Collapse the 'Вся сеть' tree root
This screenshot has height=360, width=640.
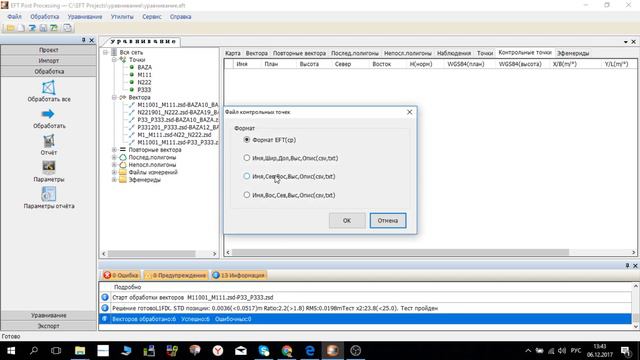click(105, 52)
